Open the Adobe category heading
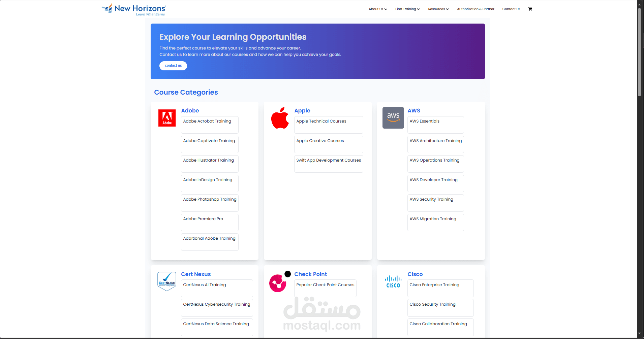644x339 pixels. [x=190, y=110]
